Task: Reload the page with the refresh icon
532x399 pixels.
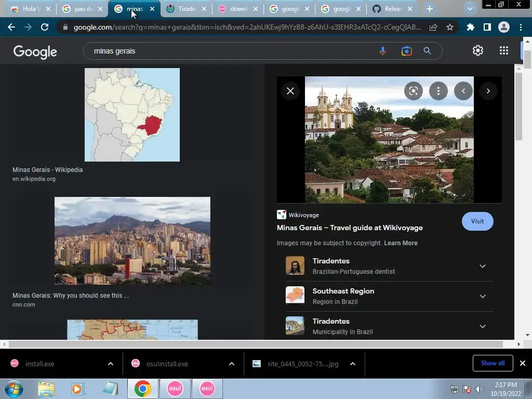Action: tap(45, 27)
